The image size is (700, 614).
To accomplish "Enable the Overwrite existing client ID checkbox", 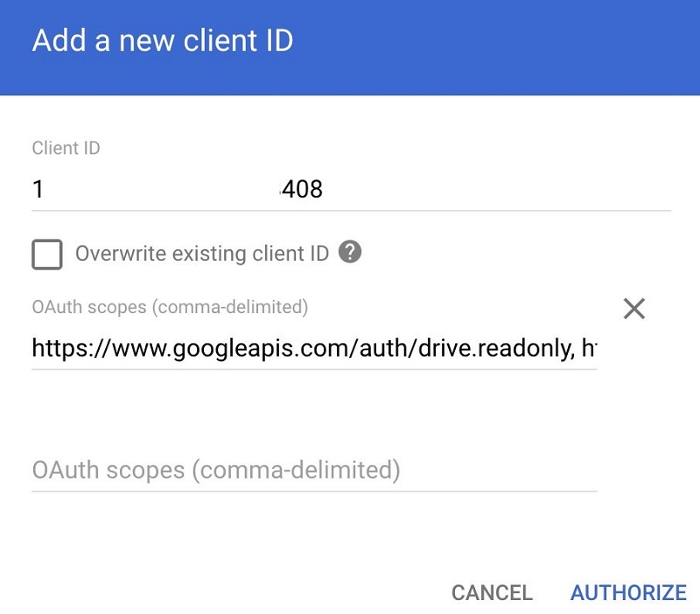I will (47, 255).
